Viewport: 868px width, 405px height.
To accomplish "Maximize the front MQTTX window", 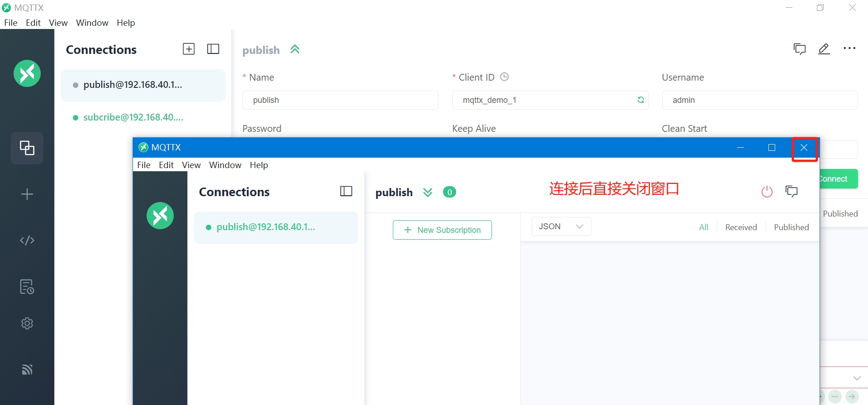I will (x=772, y=148).
